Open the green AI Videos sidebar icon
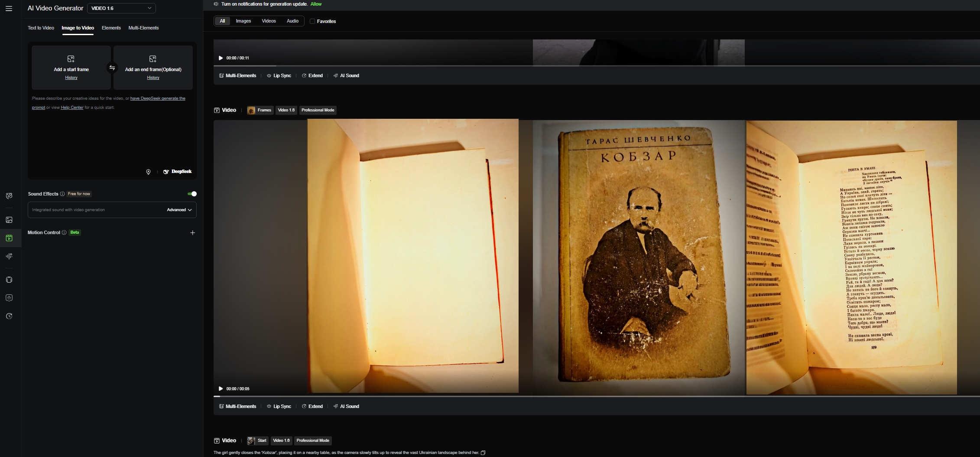 coord(9,238)
